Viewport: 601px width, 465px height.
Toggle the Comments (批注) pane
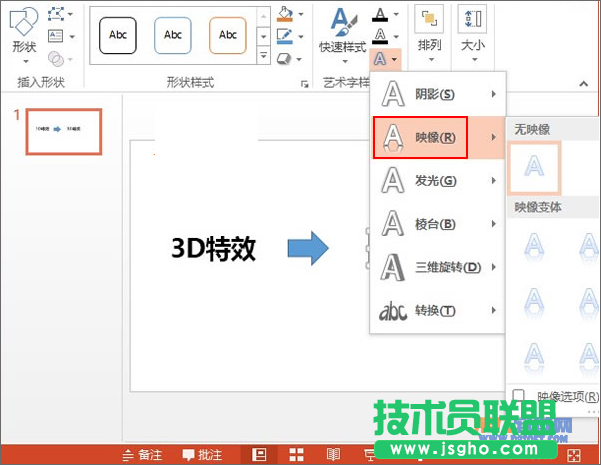click(202, 455)
